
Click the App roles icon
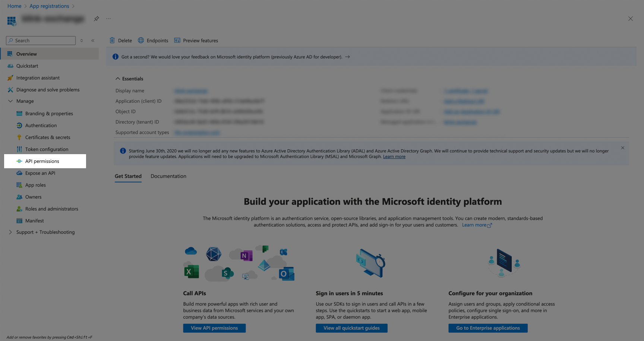click(x=19, y=185)
